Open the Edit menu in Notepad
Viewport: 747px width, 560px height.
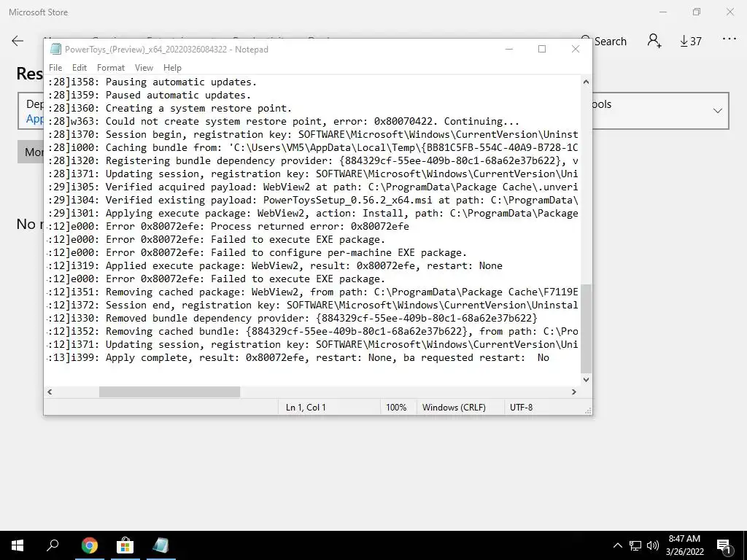coord(79,68)
